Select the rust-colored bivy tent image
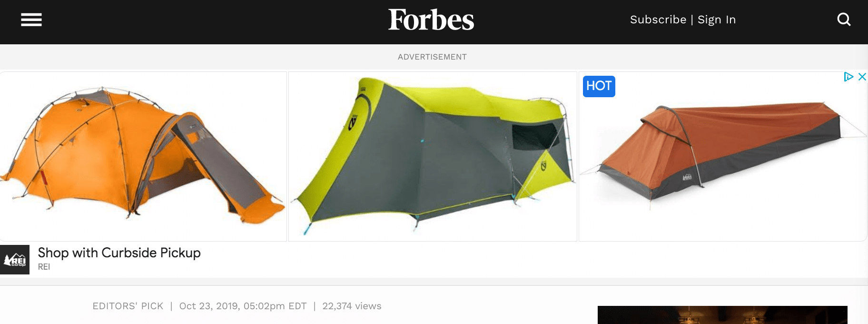The height and width of the screenshot is (324, 868). (723, 156)
